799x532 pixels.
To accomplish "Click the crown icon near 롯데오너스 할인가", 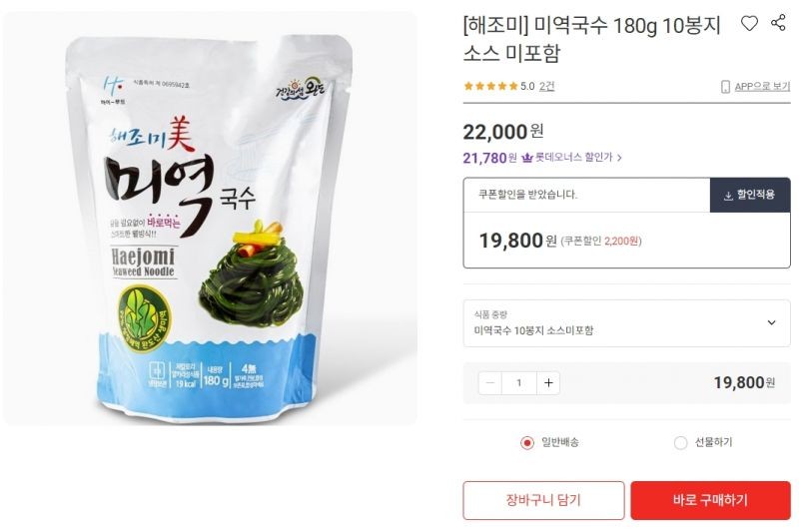I will (527, 158).
